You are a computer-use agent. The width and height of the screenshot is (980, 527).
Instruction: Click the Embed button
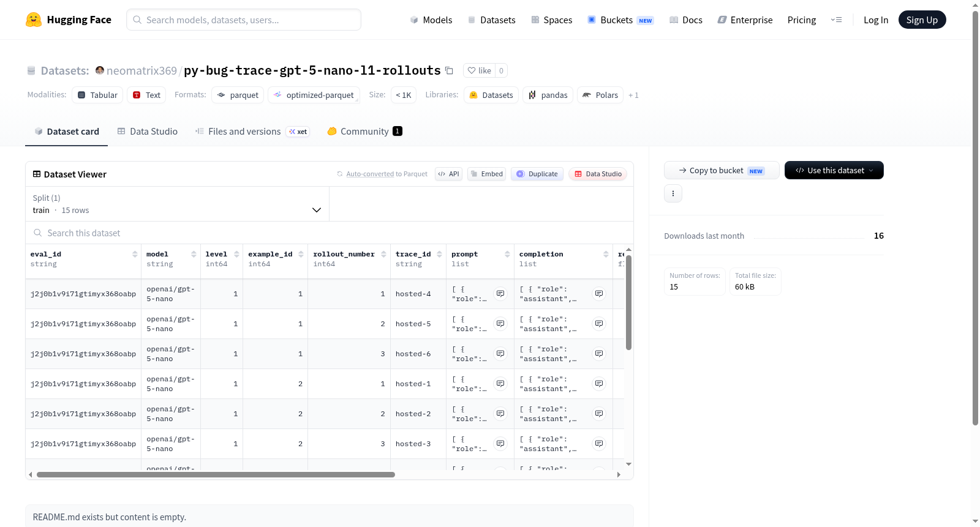486,174
